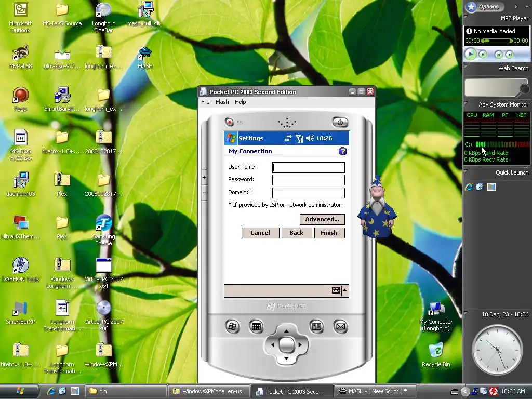Select the UltraUXTheme desktop icon
Screen dimensions: 532x399
[x=20, y=227]
